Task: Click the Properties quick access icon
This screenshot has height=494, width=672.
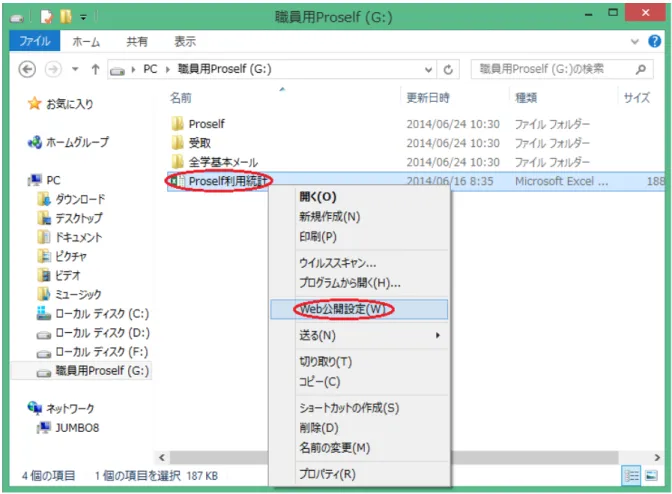Action: click(x=46, y=17)
